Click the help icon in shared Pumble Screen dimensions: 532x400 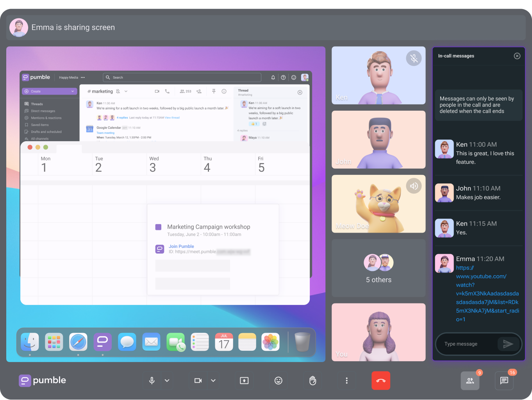pos(283,77)
